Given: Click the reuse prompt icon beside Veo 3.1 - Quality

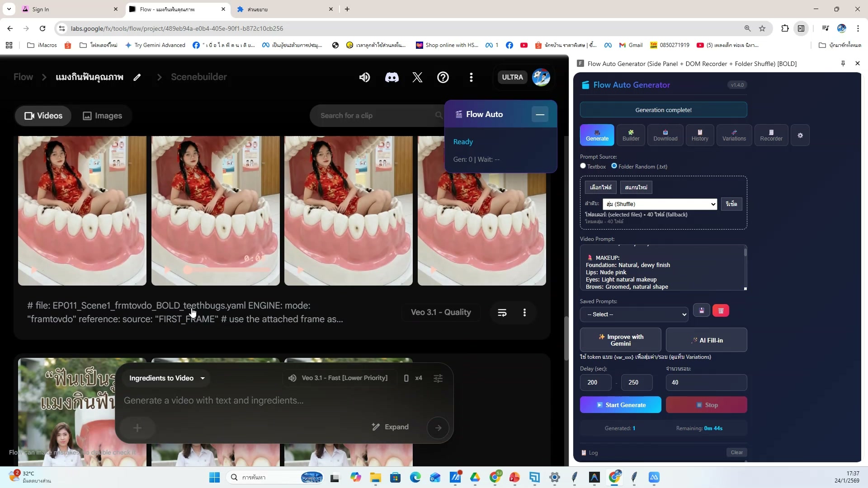Looking at the screenshot, I should [502, 313].
